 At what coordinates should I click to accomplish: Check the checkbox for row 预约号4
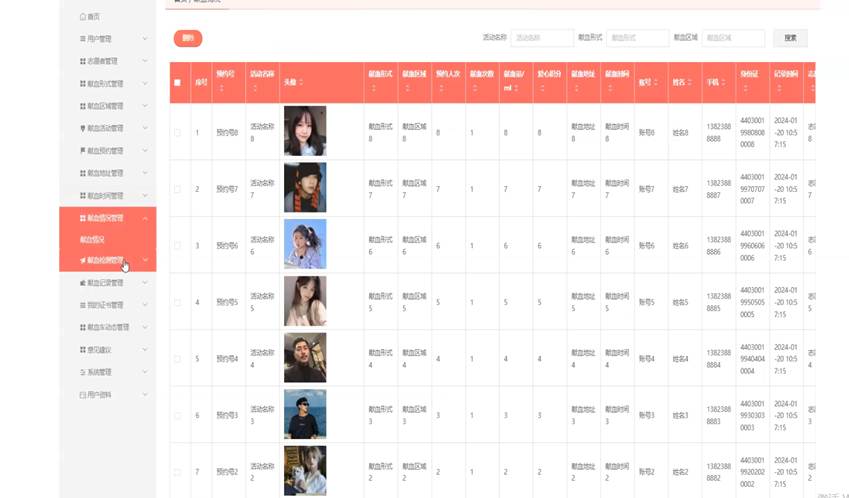178,359
